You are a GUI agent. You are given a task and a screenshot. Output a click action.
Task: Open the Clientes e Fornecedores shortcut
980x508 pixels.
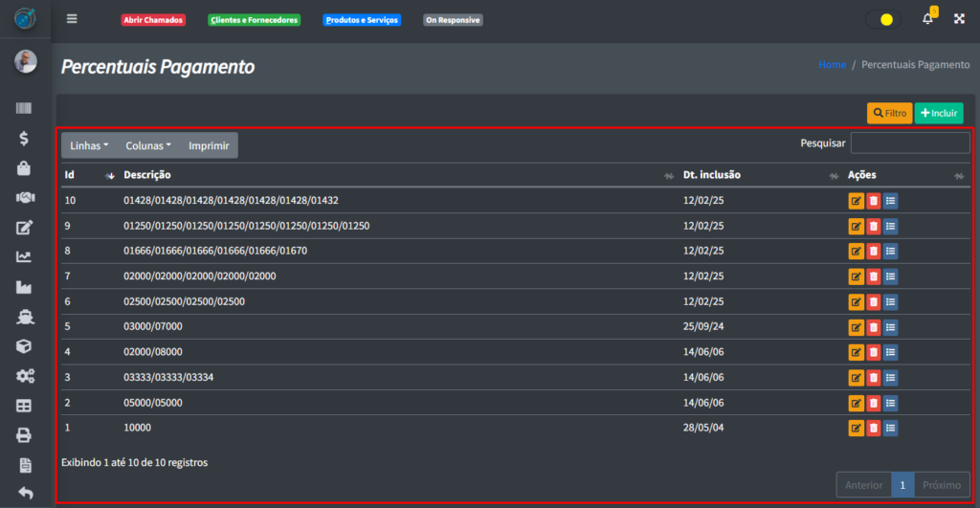(x=254, y=20)
